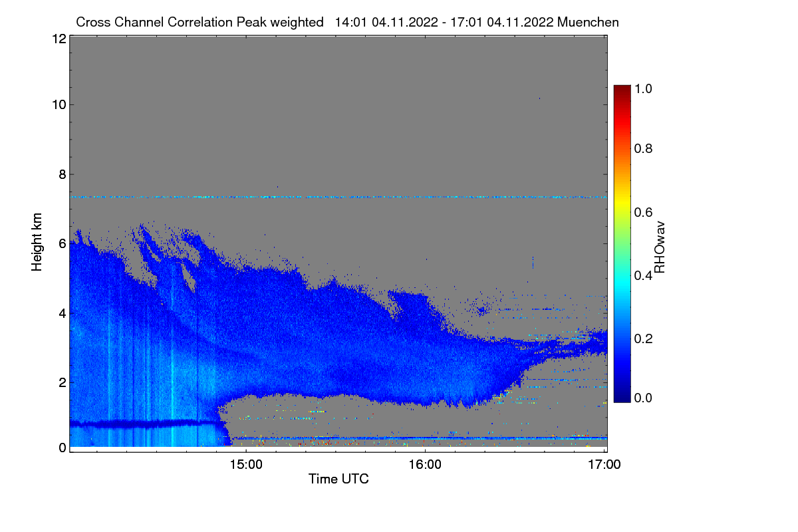Click the plot title 'Cross Channel Correlation Peak weighted'
The image size is (798, 532).
(201, 23)
